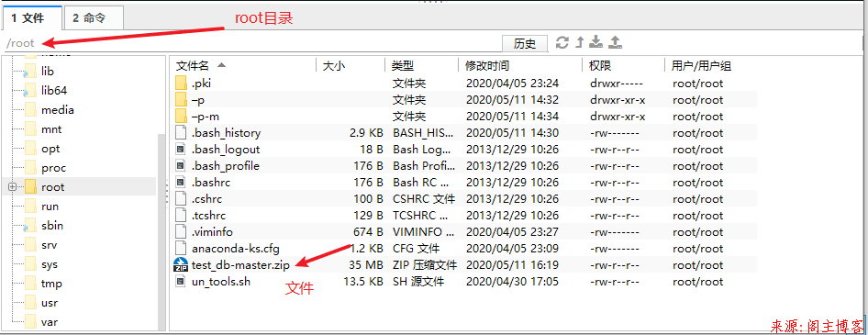The height and width of the screenshot is (335, 868).
Task: Select the media folder in the tree
Action: (58, 110)
